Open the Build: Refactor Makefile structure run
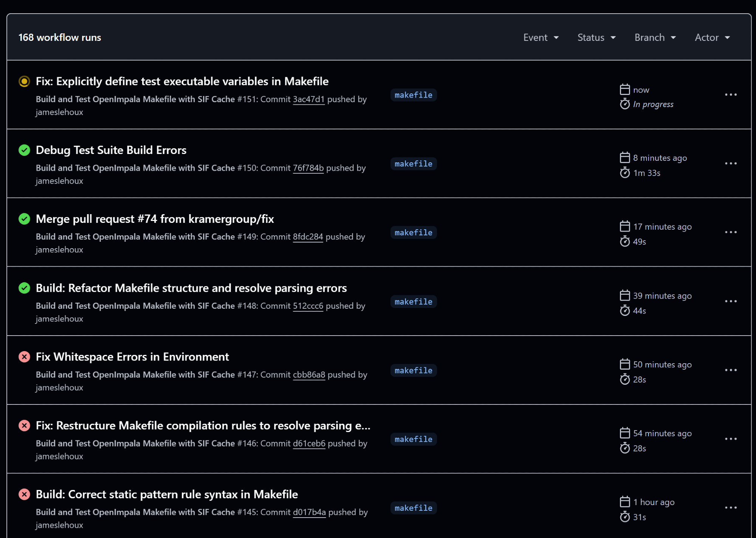The image size is (756, 538). click(191, 288)
